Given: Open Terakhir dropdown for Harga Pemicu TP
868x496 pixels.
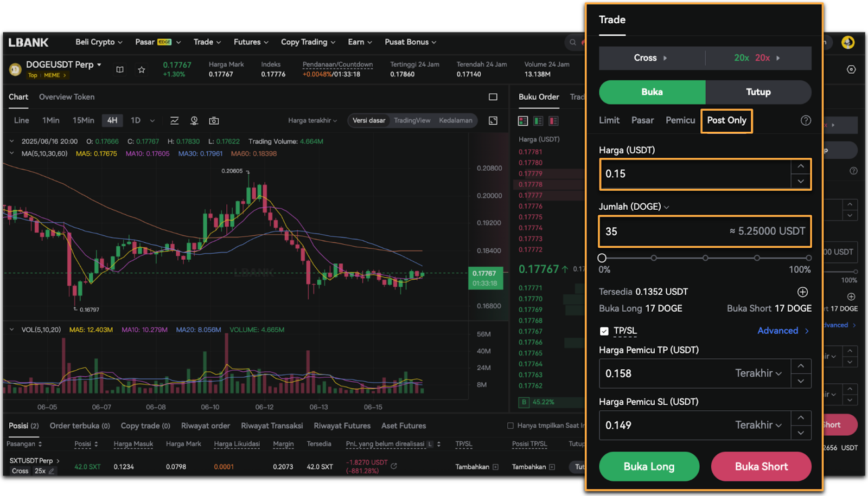Looking at the screenshot, I should pos(758,373).
